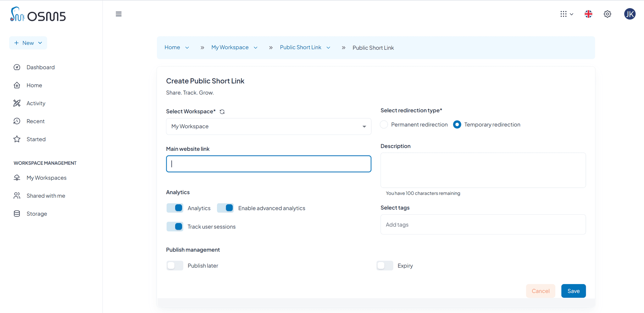This screenshot has width=644, height=313.
Task: Click the Cancel button
Action: pos(541,291)
